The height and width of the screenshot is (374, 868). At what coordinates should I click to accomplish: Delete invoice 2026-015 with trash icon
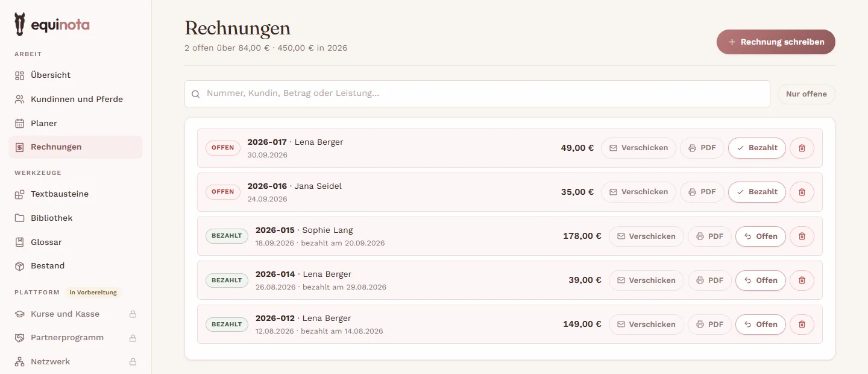tap(802, 236)
